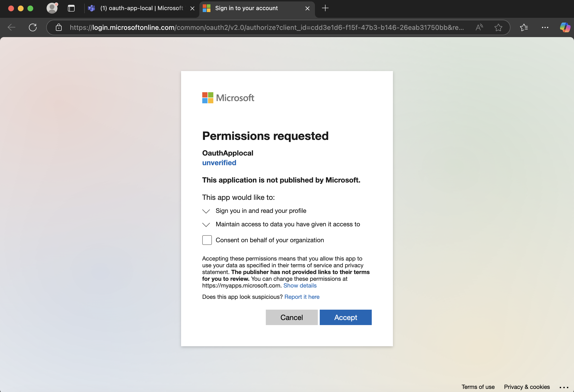574x392 pixels.
Task: Click Report it here link
Action: (302, 297)
